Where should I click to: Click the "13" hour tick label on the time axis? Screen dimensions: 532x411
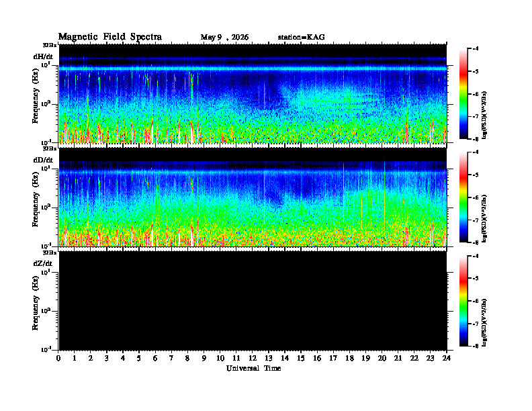tap(269, 359)
